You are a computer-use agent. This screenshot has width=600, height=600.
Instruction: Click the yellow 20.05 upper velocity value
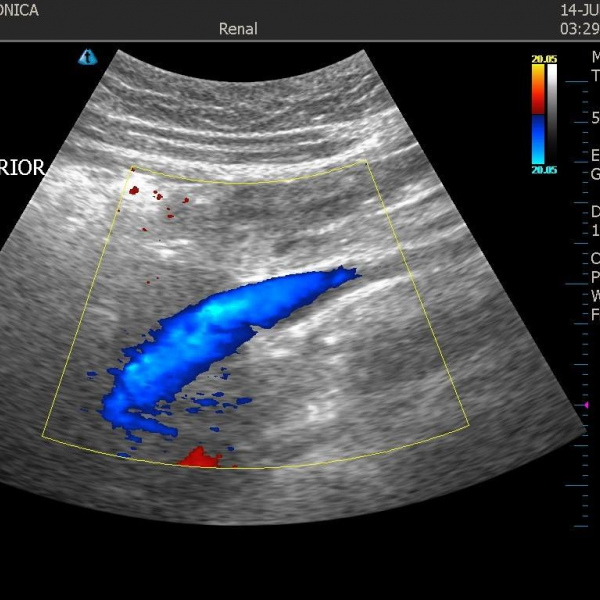point(544,59)
